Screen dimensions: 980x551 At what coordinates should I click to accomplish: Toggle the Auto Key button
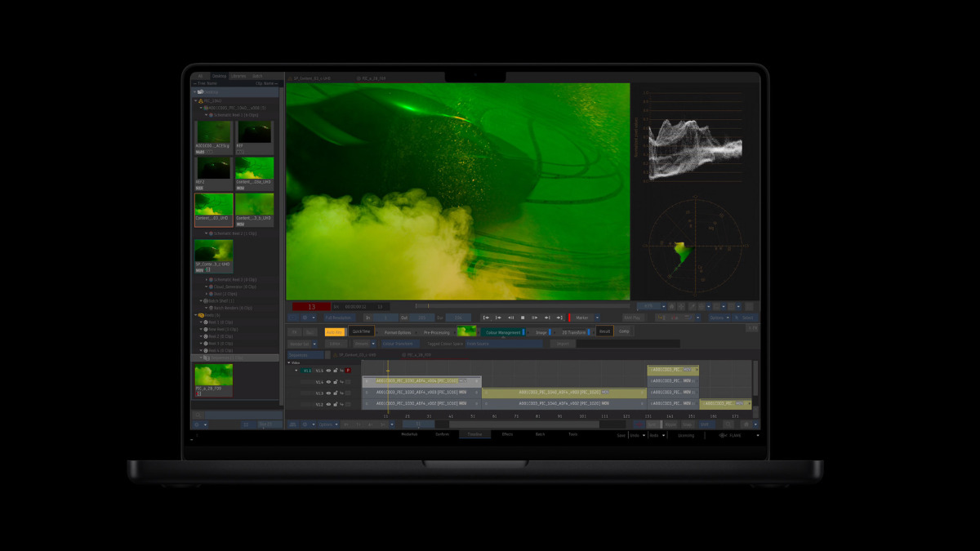[x=335, y=332]
